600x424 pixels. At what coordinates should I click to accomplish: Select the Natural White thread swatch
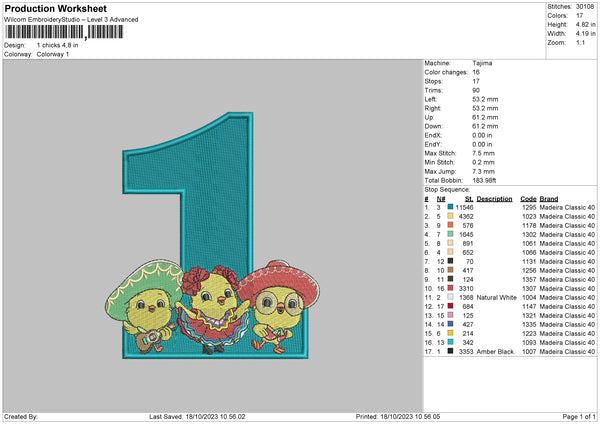click(x=451, y=297)
